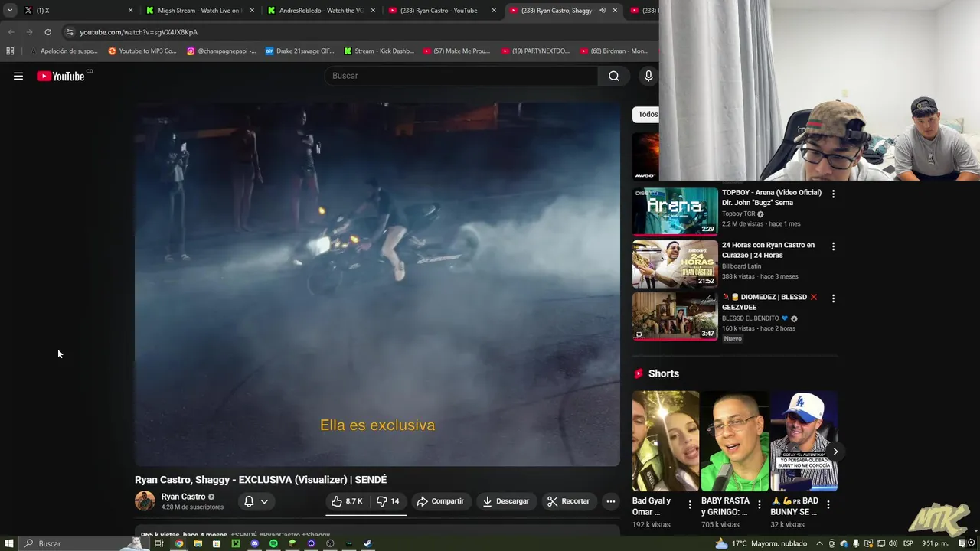This screenshot has height=551, width=980.
Task: Open the @champagnepapi Instagram bookmark
Action: tap(221, 51)
